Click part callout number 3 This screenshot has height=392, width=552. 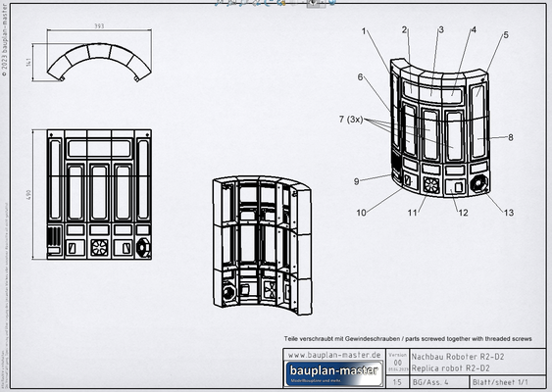click(x=441, y=30)
